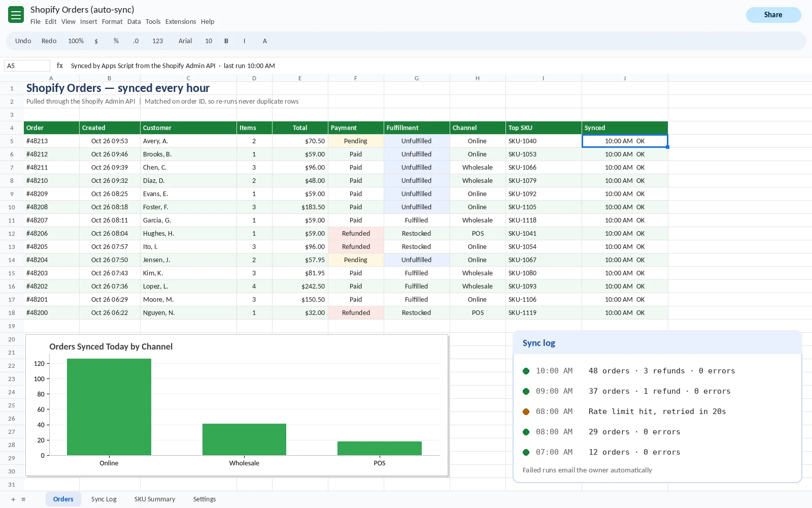Click the green Sheets logo icon
812x508 pixels.
[x=16, y=15]
